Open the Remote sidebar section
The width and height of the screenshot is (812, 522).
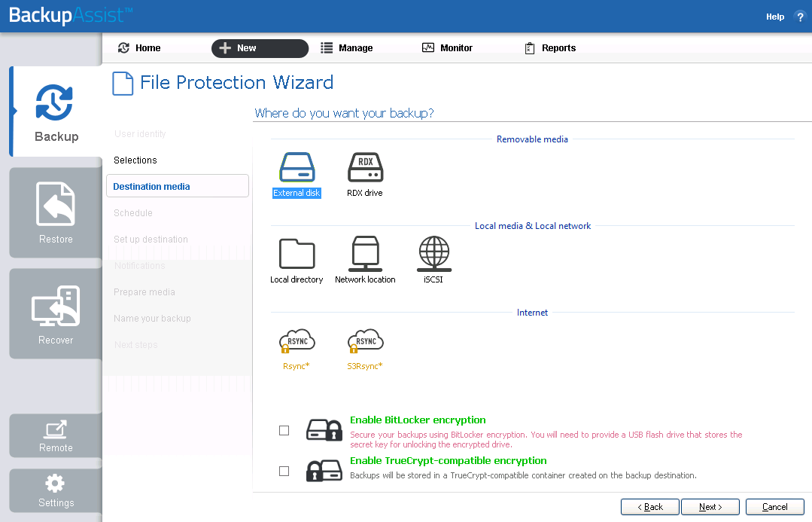[x=56, y=435]
